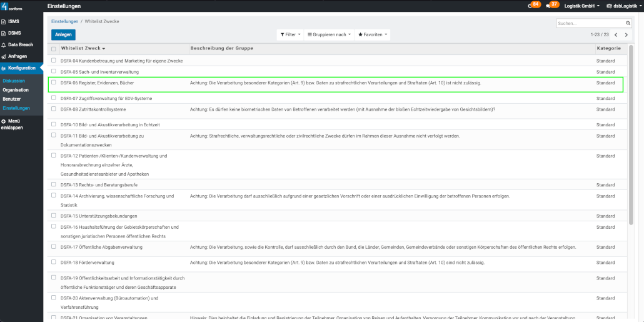
Task: Go to next page arrow
Action: coord(626,35)
